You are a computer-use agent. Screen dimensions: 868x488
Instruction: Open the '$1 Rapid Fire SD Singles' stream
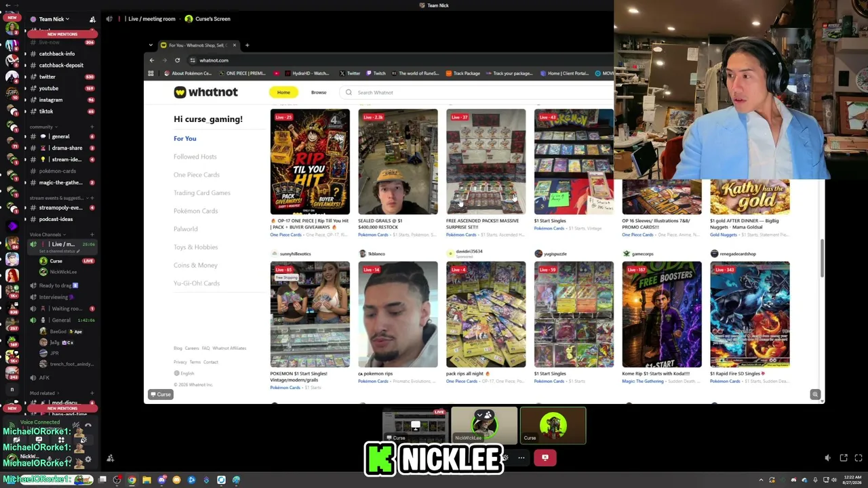(x=750, y=314)
